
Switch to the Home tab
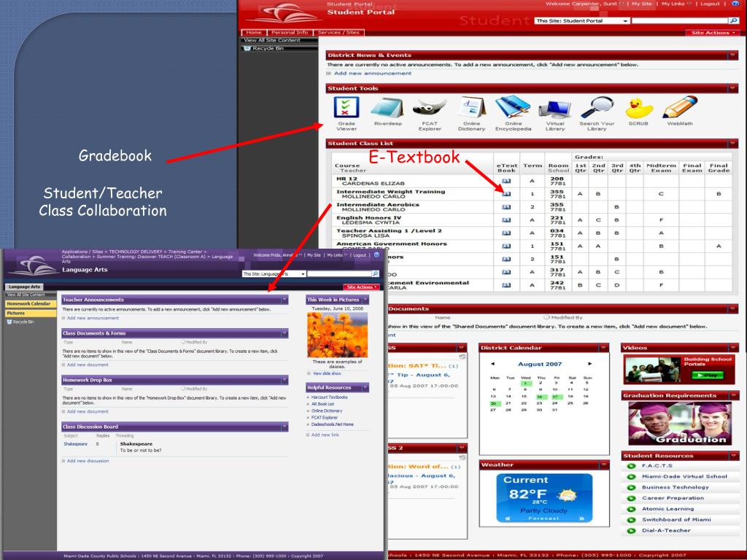[x=253, y=32]
